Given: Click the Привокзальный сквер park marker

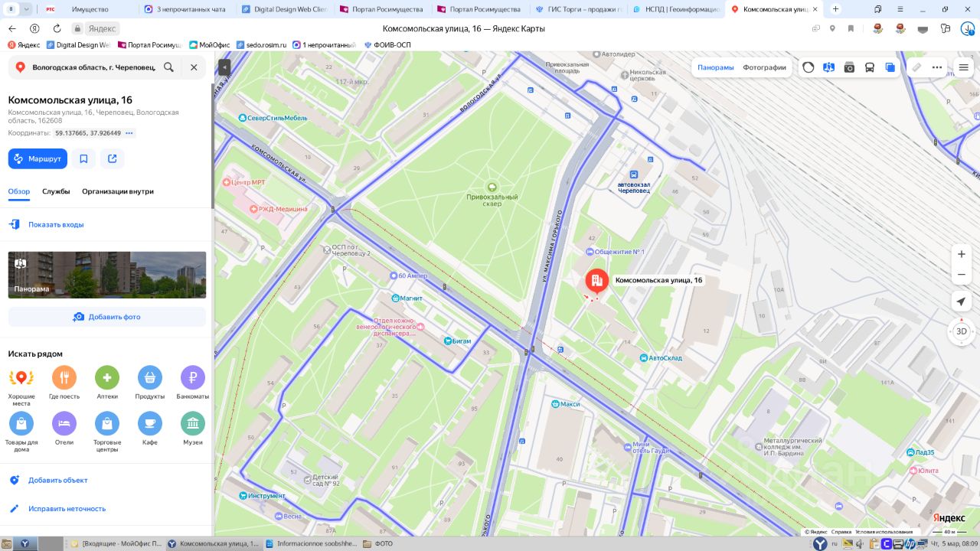Looking at the screenshot, I should click(492, 186).
